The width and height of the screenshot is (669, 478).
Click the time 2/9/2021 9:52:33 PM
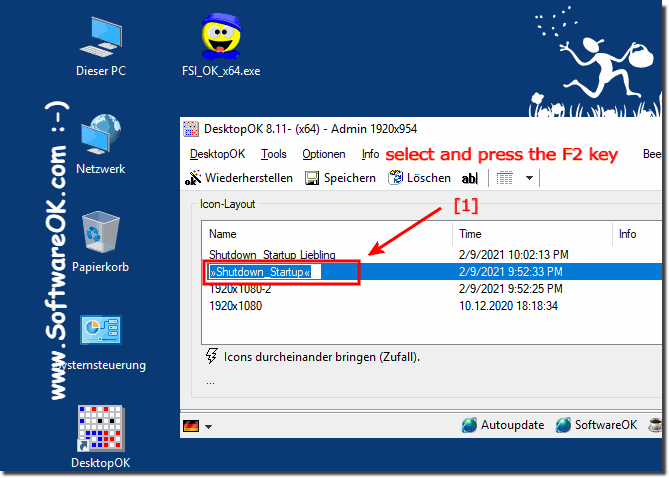pos(511,272)
